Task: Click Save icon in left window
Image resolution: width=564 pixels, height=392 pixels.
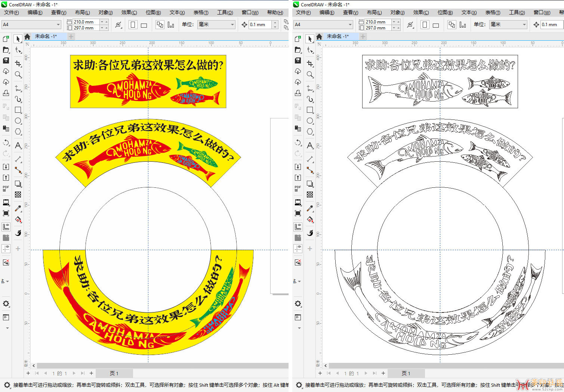Action: point(6,60)
